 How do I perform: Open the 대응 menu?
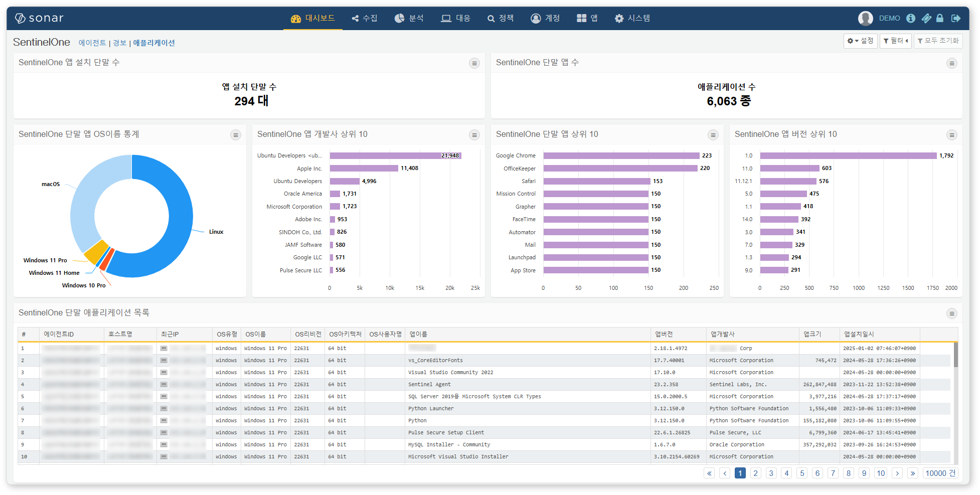click(x=456, y=18)
